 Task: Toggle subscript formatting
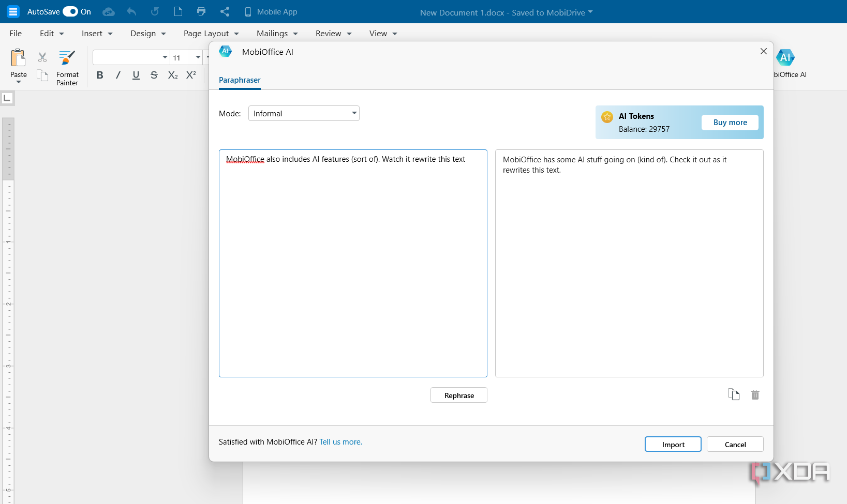172,75
